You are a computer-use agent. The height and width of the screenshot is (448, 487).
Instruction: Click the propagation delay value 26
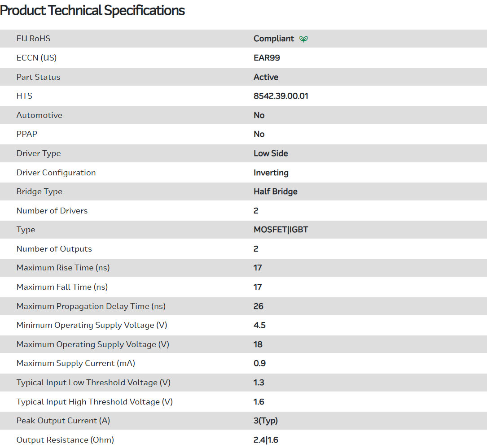tap(258, 306)
